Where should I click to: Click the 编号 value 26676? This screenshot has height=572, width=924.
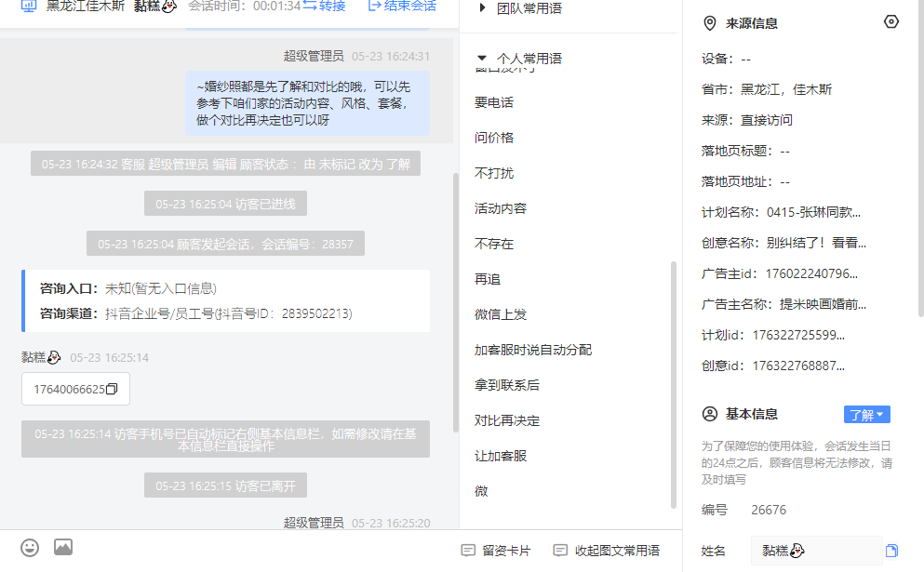coord(769,510)
